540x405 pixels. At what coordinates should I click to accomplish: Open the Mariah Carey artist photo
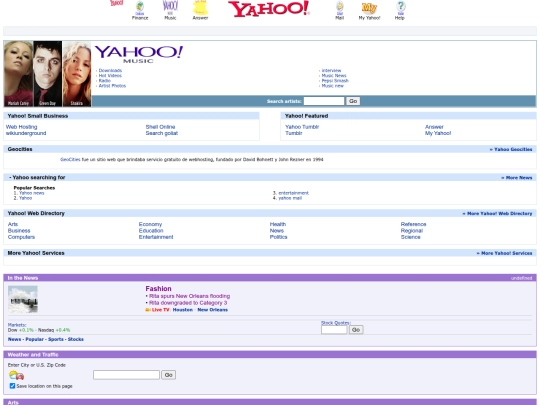19,74
